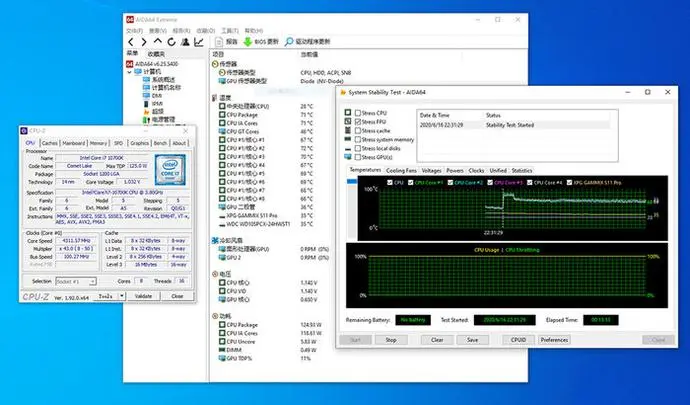This screenshot has height=405, width=690.
Task: Click the Save button in Stability Test
Action: (x=473, y=340)
